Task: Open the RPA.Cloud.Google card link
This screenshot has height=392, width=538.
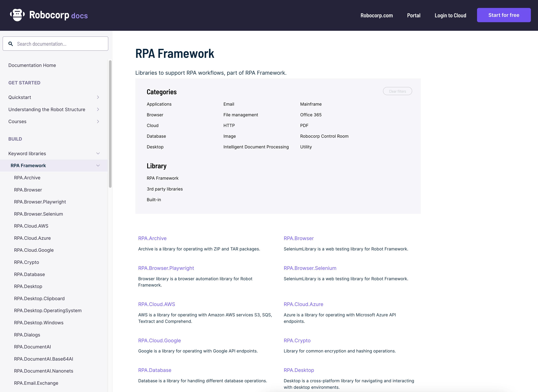Action: tap(159, 340)
